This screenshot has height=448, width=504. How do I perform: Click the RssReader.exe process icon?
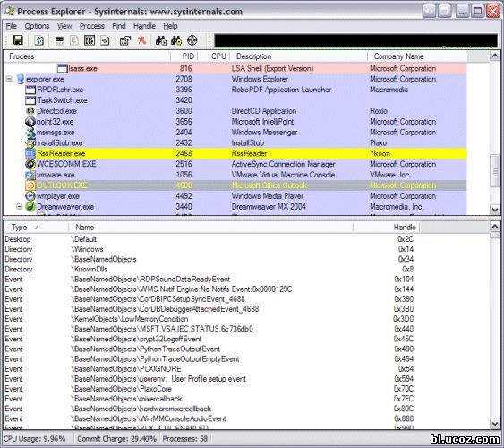(x=30, y=153)
